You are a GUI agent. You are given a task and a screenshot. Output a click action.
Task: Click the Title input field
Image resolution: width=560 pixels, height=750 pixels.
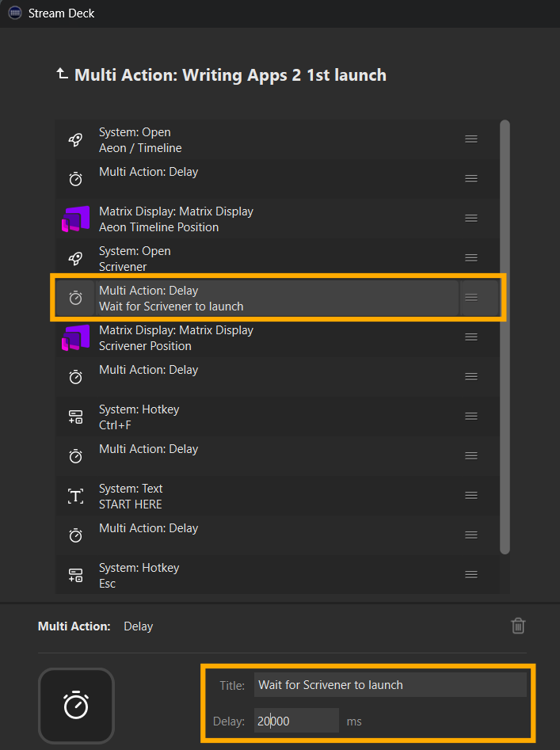coord(390,684)
